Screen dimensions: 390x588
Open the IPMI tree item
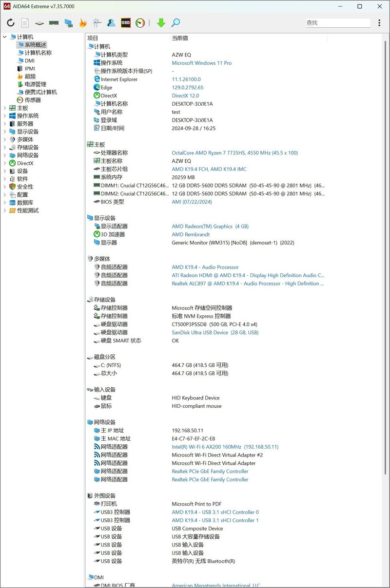tap(30, 69)
